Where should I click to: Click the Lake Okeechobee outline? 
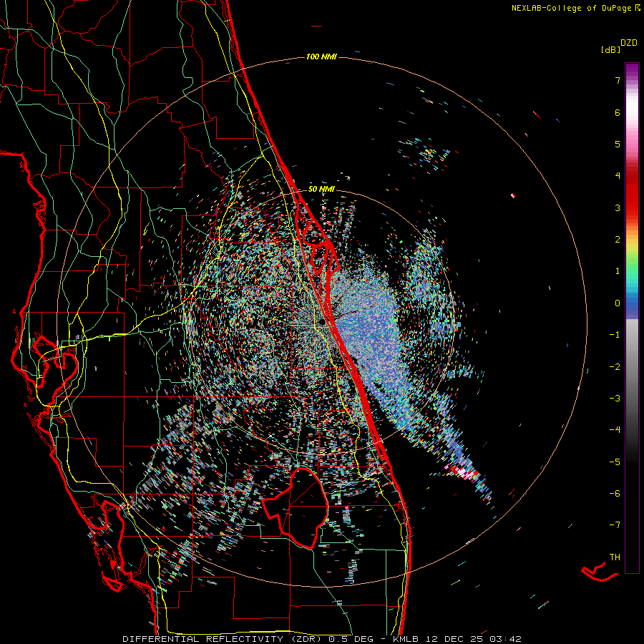click(x=295, y=507)
